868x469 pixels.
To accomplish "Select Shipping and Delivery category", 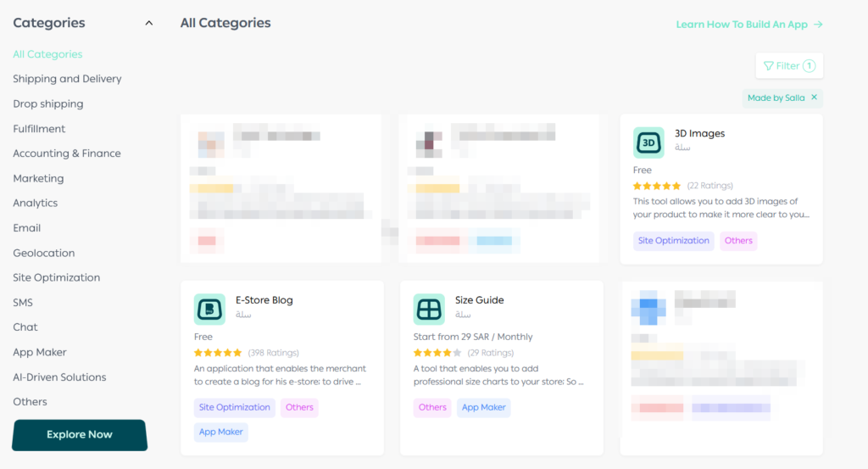I will pyautogui.click(x=67, y=79).
